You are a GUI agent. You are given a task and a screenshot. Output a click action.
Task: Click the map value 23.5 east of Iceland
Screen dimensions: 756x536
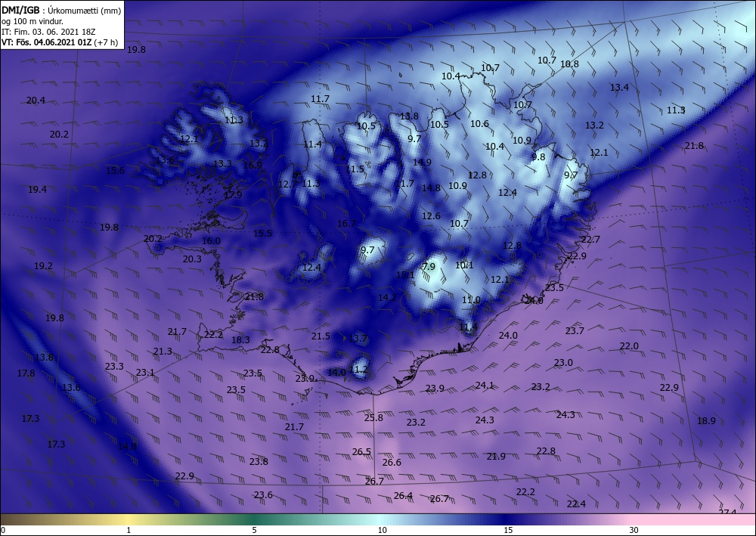pyautogui.click(x=554, y=287)
